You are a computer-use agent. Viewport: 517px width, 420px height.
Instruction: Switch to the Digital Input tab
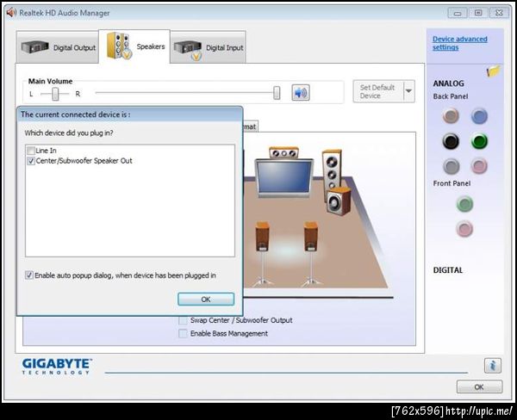(208, 47)
